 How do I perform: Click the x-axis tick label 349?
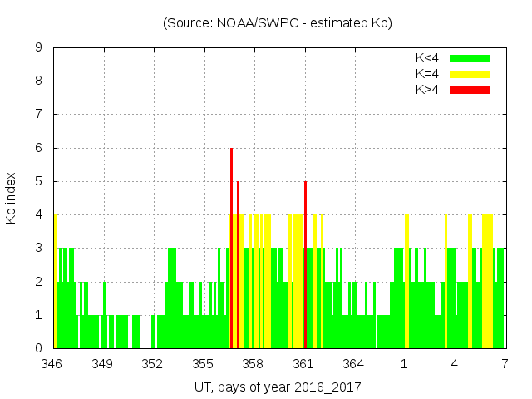click(x=102, y=364)
